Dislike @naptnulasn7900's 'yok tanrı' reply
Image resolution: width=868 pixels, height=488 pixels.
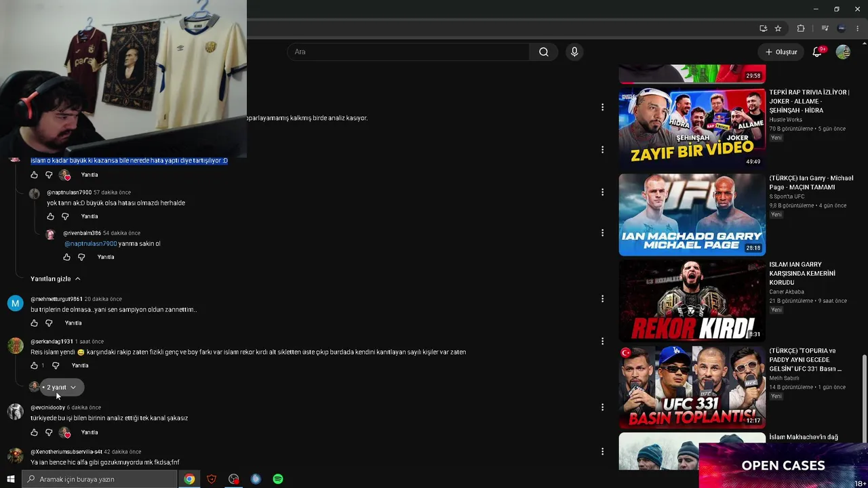click(x=65, y=216)
